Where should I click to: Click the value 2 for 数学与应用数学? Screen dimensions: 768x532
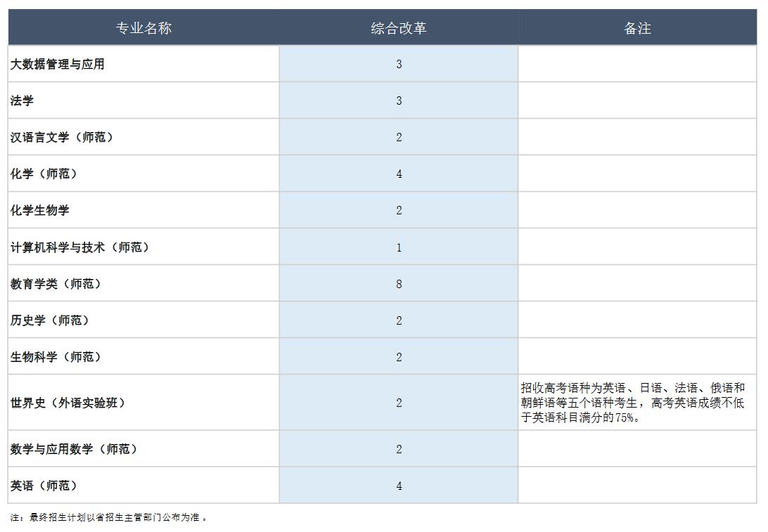(399, 449)
